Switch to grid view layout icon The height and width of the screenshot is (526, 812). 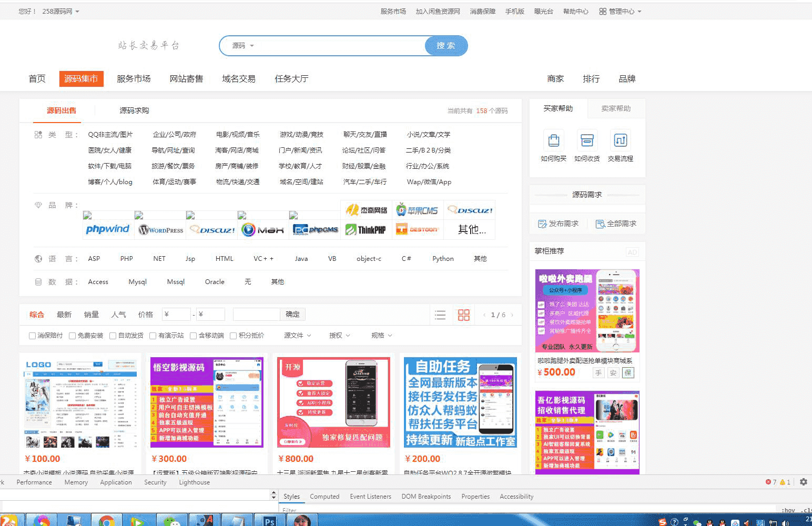464,315
